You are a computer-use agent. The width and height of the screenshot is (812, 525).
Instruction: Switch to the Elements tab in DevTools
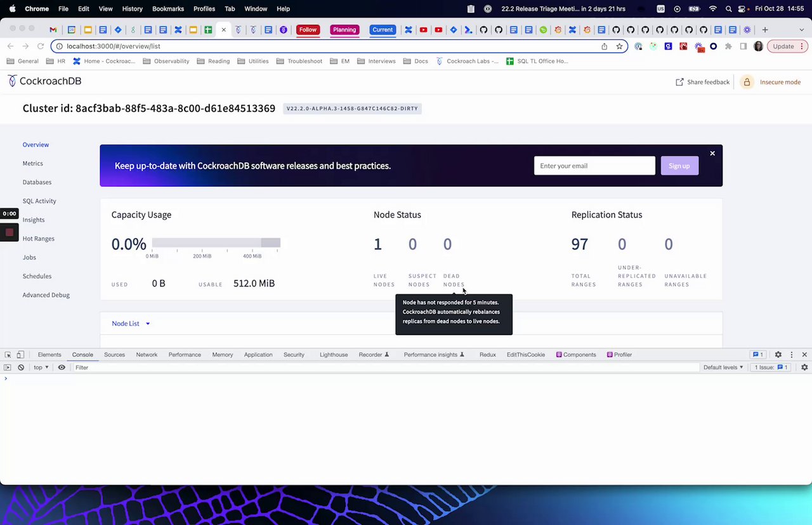[49, 355]
